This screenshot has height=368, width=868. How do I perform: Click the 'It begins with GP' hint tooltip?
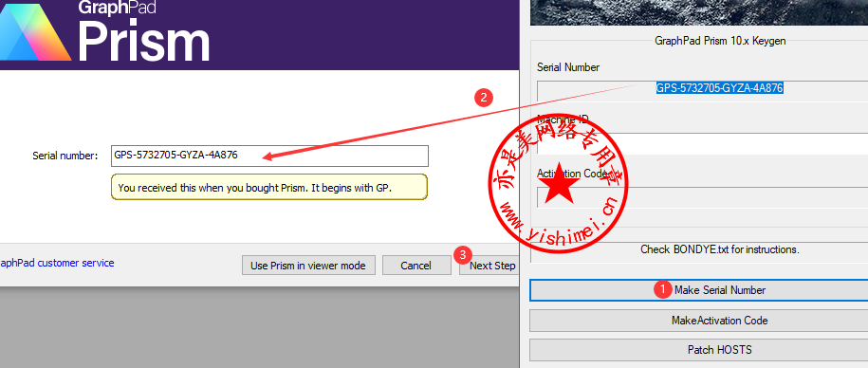pos(269,187)
